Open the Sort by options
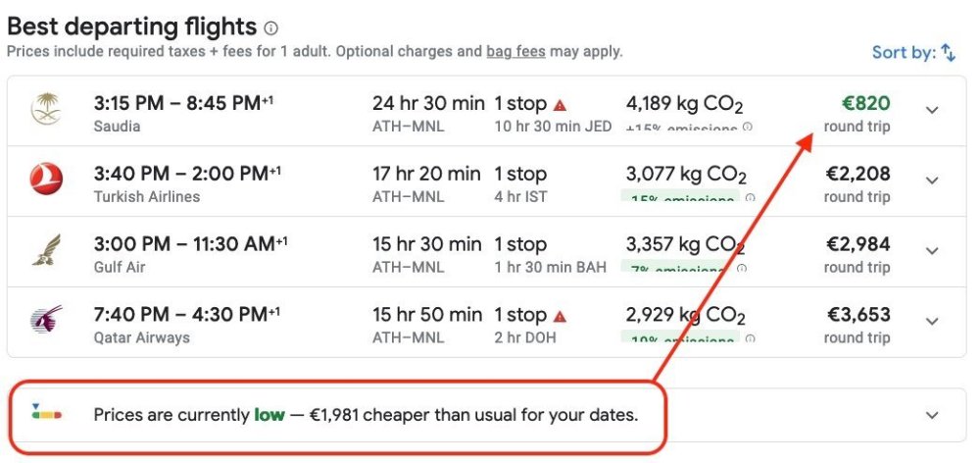This screenshot has height=463, width=980. pyautogui.click(x=913, y=52)
